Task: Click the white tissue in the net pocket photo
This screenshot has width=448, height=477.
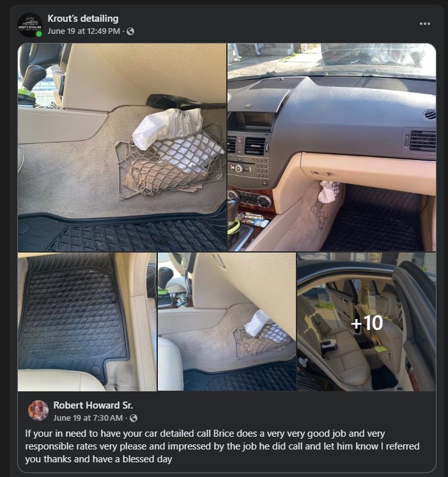Action: [x=167, y=127]
